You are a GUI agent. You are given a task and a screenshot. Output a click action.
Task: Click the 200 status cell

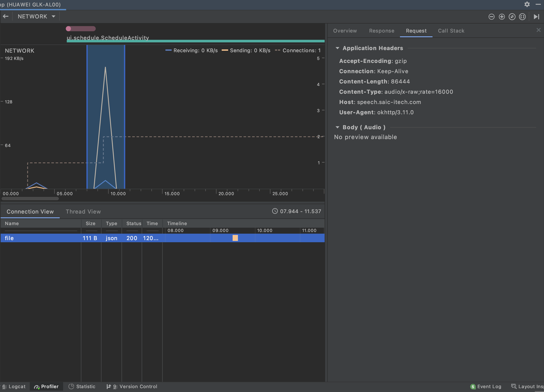(x=132, y=238)
